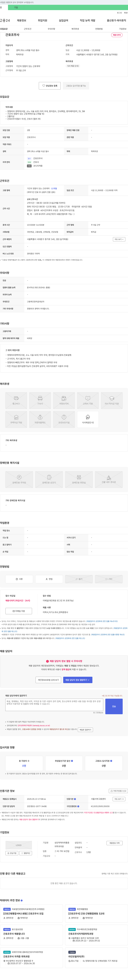Click the 장애인용 승강기 facility icon

pyautogui.click(x=49, y=479)
